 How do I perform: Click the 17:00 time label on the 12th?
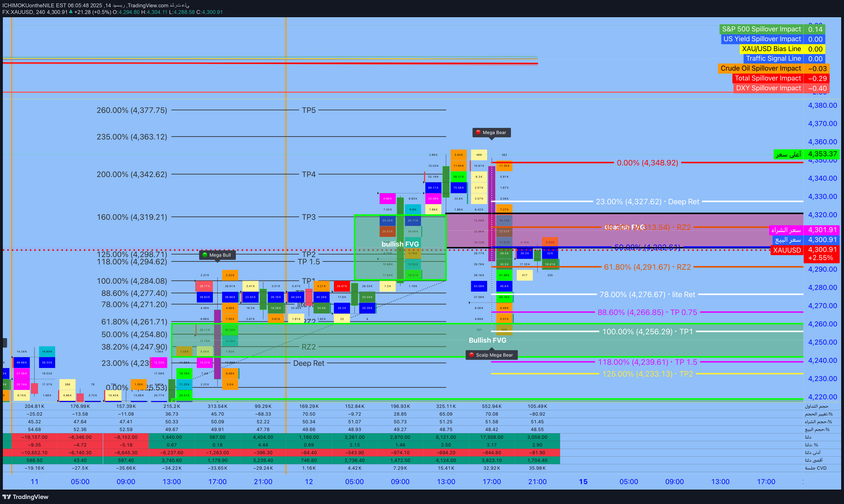pyautogui.click(x=491, y=482)
